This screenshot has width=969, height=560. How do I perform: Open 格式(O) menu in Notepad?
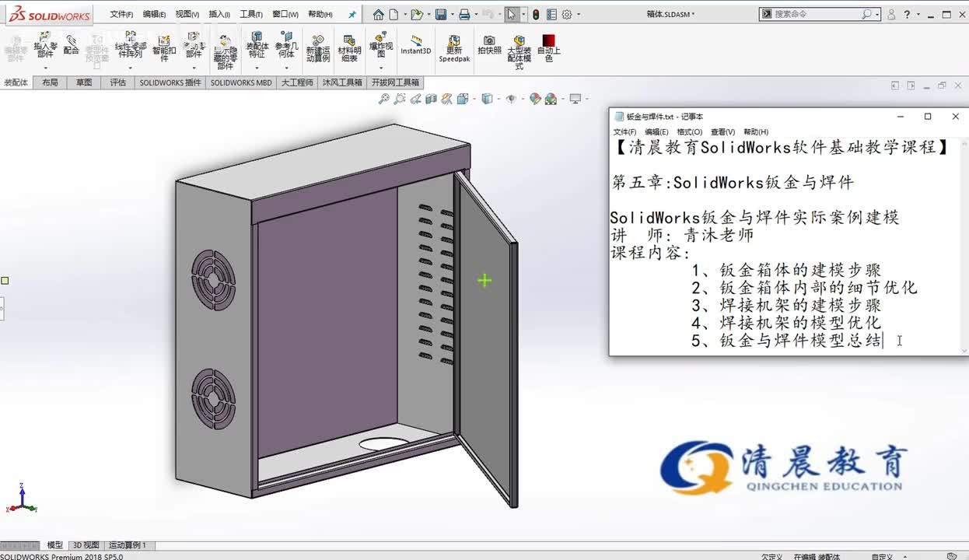pyautogui.click(x=689, y=132)
